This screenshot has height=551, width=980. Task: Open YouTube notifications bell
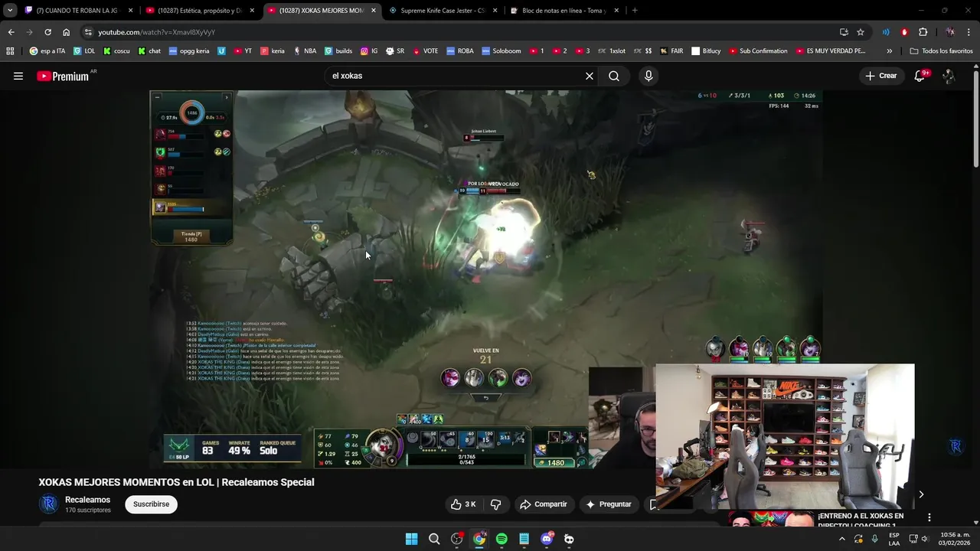[920, 76]
